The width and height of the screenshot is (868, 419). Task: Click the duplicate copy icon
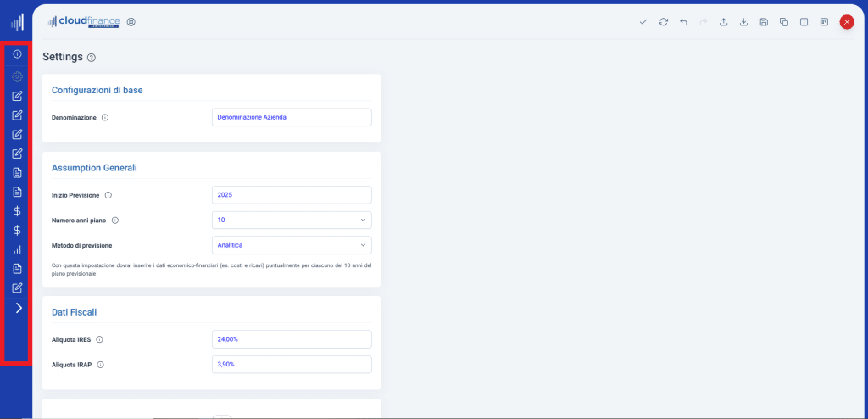coord(784,22)
